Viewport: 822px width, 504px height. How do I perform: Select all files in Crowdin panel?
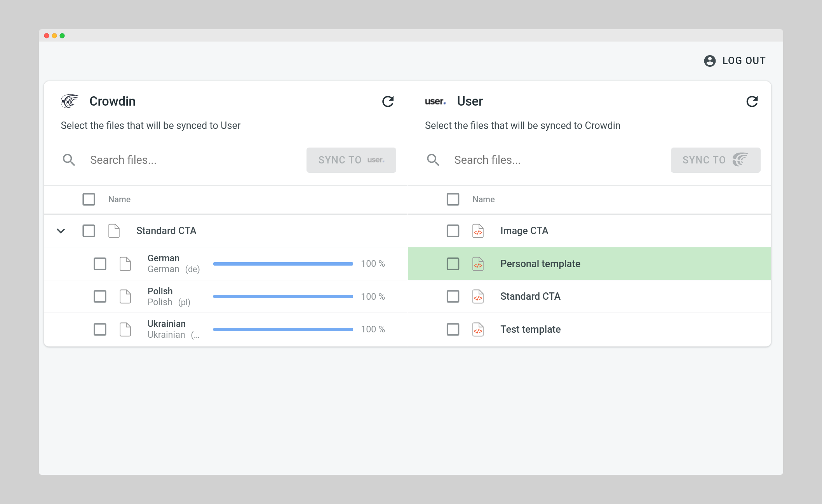pyautogui.click(x=89, y=199)
